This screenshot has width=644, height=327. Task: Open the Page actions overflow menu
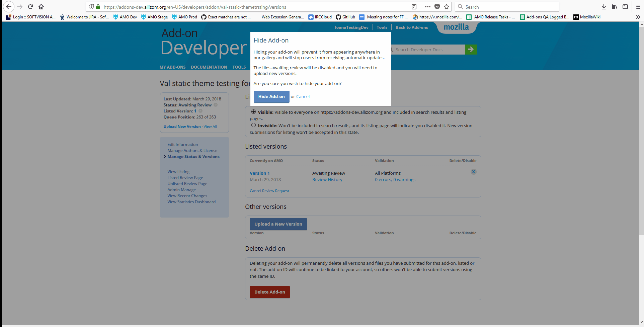click(427, 7)
